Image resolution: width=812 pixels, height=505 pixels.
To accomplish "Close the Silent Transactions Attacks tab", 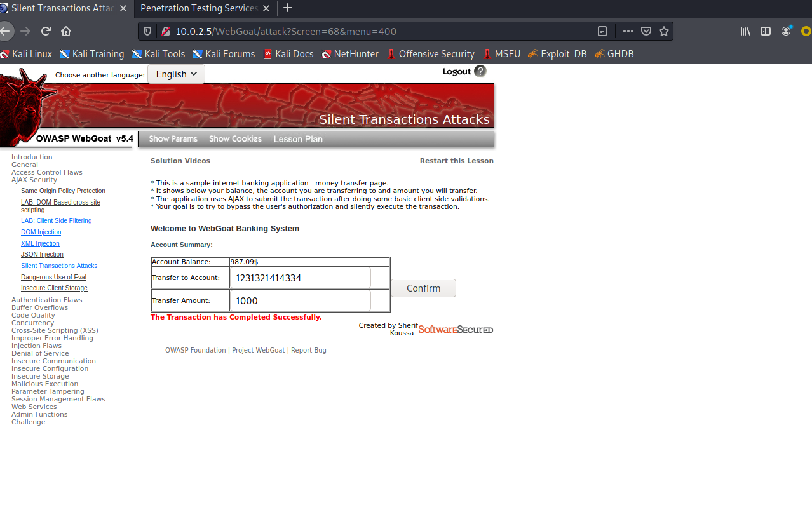I will (123, 8).
